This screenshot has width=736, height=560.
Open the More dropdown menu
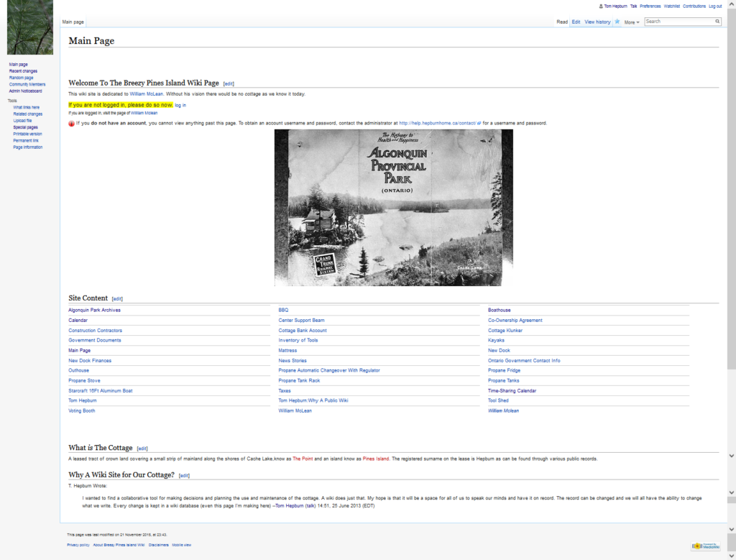point(631,22)
